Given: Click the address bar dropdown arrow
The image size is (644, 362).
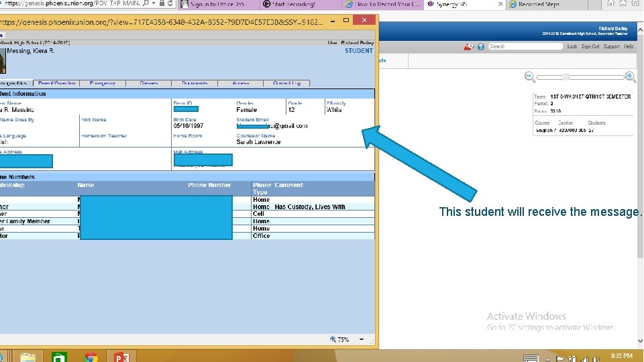Looking at the screenshot, I should coord(154,3).
